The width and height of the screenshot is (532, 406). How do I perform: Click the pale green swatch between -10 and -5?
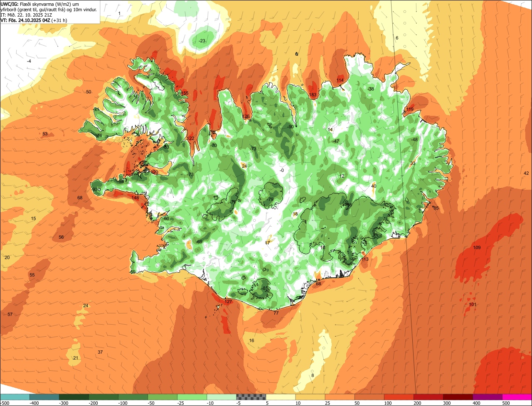pyautogui.click(x=222, y=397)
